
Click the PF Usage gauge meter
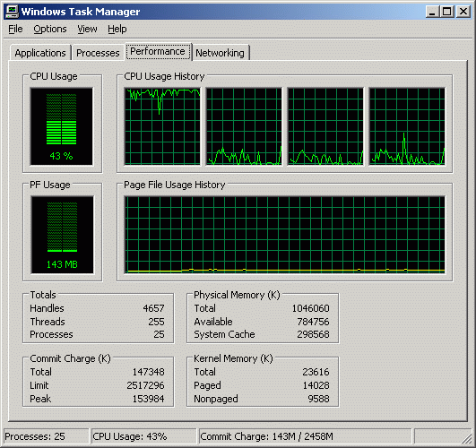click(62, 235)
